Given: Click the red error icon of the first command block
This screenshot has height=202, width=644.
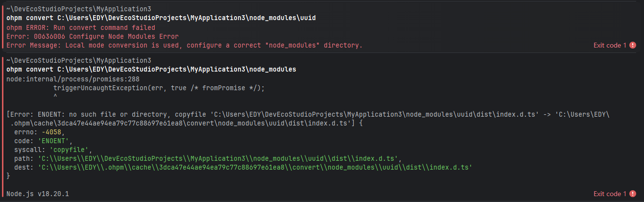Looking at the screenshot, I should (633, 45).
